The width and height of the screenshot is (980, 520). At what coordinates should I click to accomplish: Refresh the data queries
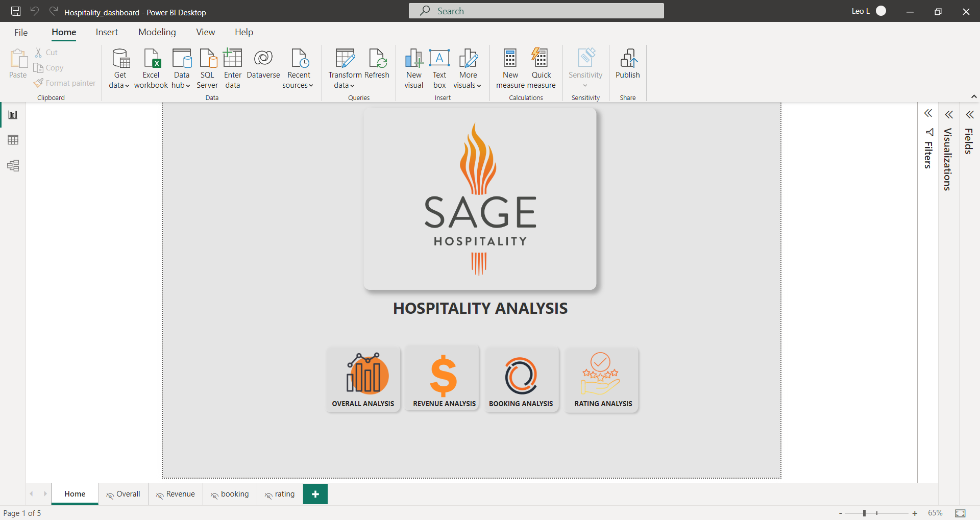[377, 64]
